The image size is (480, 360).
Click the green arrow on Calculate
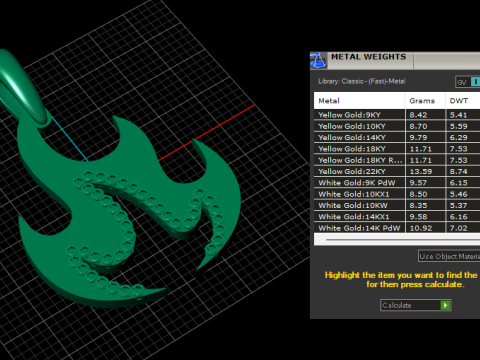point(445,305)
